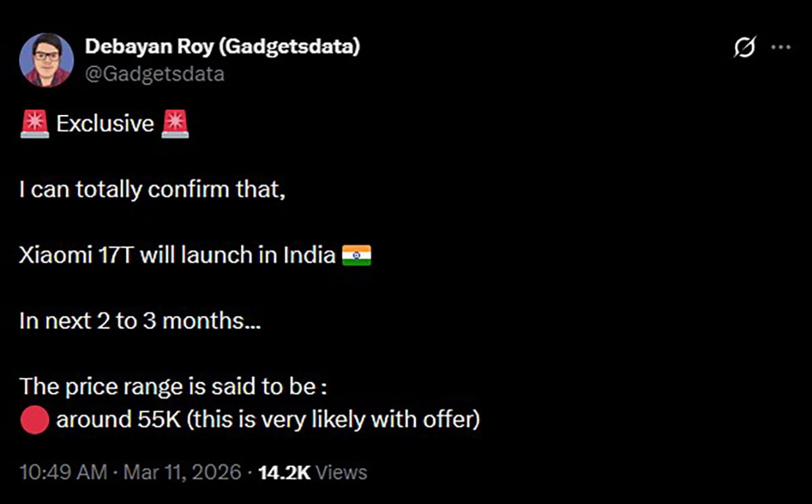The height and width of the screenshot is (504, 812).
Task: Click the 'In next 2 to 3 months...' line
Action: tap(140, 321)
